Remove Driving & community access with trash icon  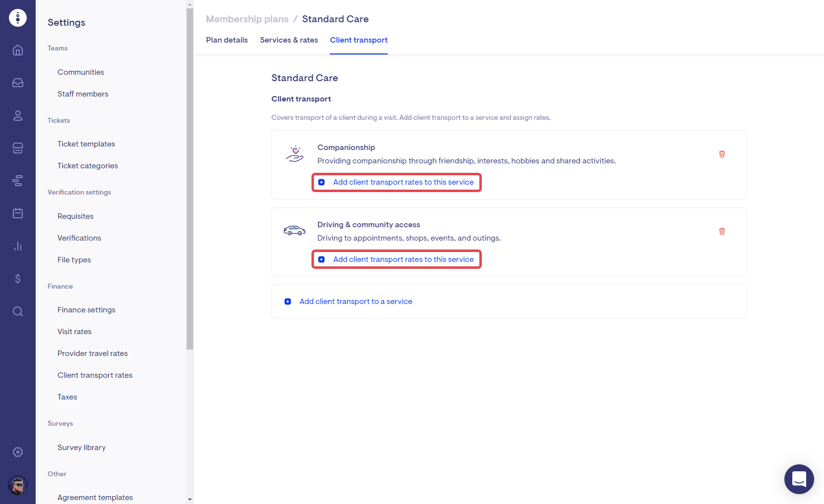coord(721,231)
